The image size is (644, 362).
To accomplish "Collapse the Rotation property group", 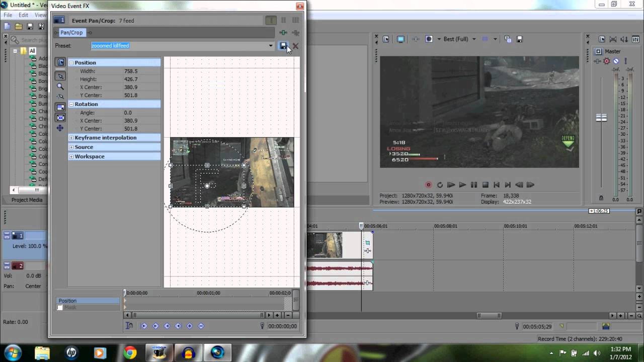I will (71, 105).
